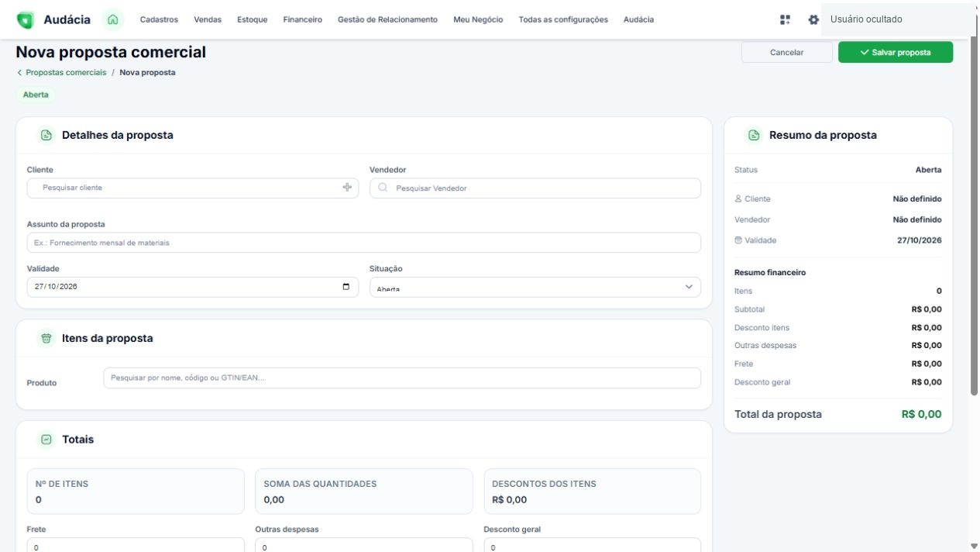Focus the Pesquisar cliente field
Image resolution: width=980 pixels, height=552 pixels.
click(193, 188)
